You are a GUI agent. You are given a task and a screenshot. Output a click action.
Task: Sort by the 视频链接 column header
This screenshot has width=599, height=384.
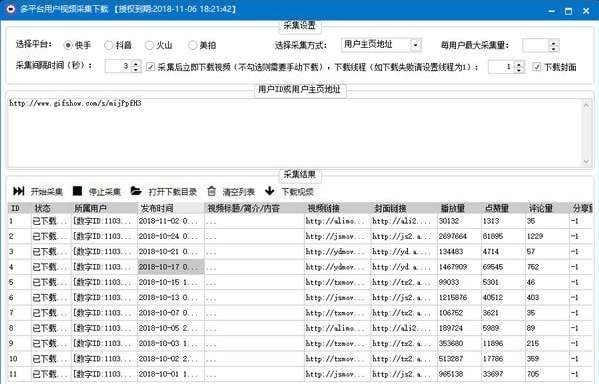338,208
